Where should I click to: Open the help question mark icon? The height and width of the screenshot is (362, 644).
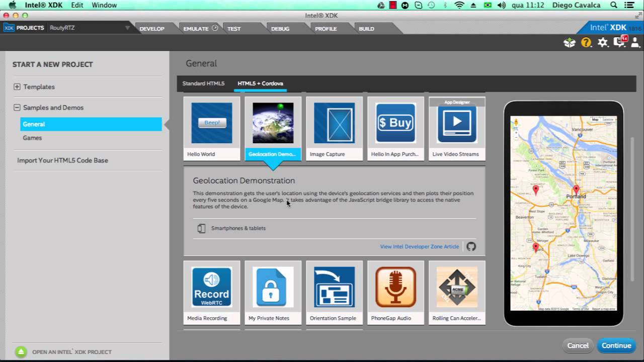(x=586, y=43)
